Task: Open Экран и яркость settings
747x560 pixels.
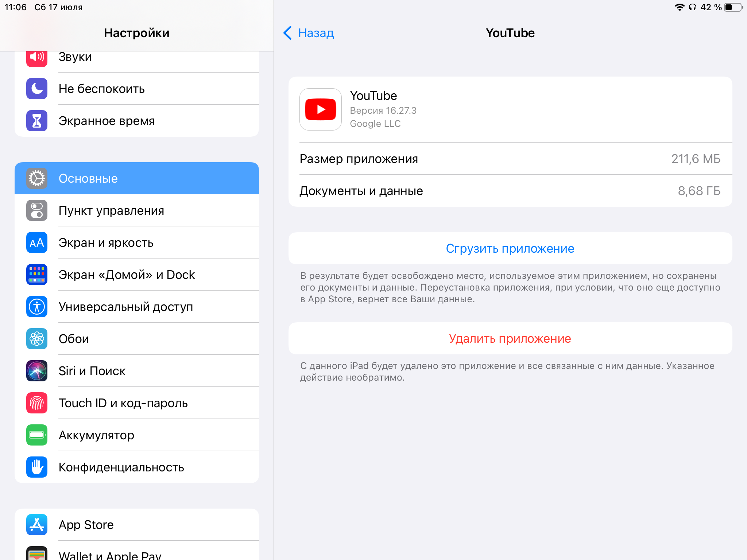Action: [137, 242]
